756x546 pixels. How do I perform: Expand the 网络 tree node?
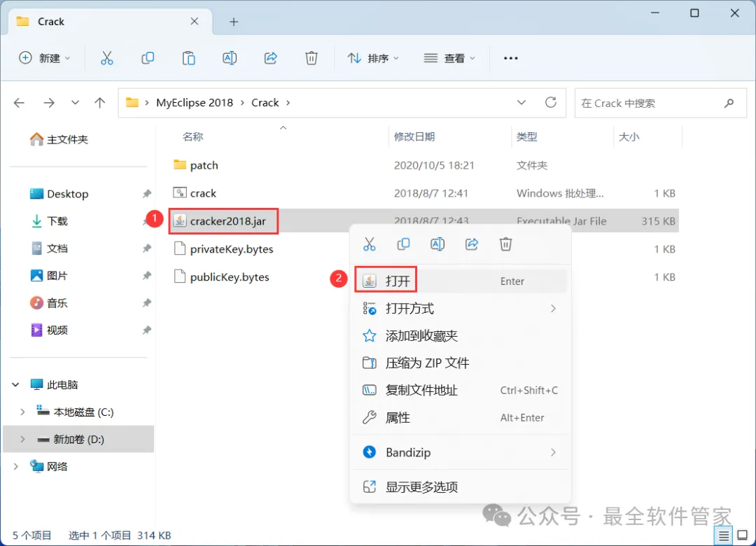pos(15,466)
